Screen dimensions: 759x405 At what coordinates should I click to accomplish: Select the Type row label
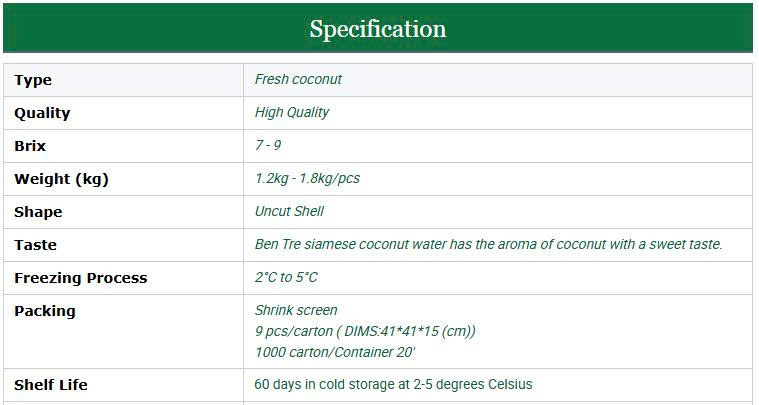[33, 80]
